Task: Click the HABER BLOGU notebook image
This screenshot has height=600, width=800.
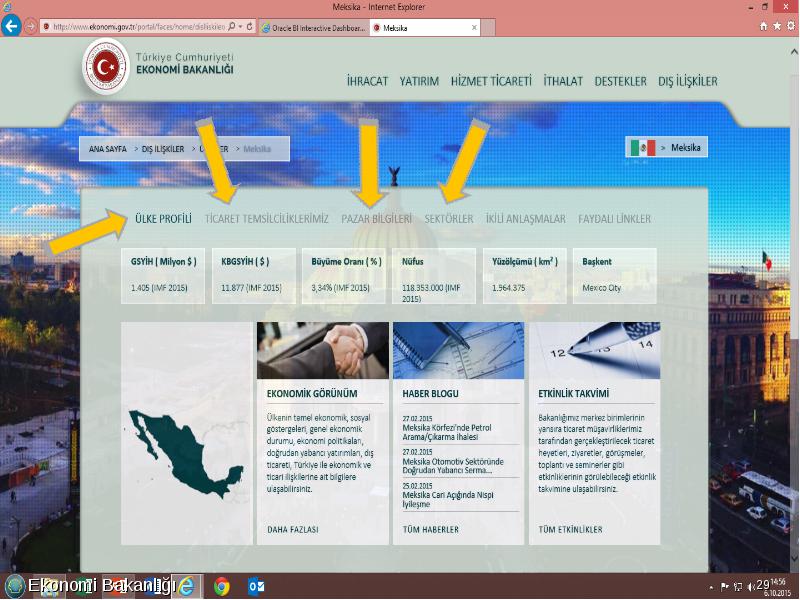Action: [458, 351]
